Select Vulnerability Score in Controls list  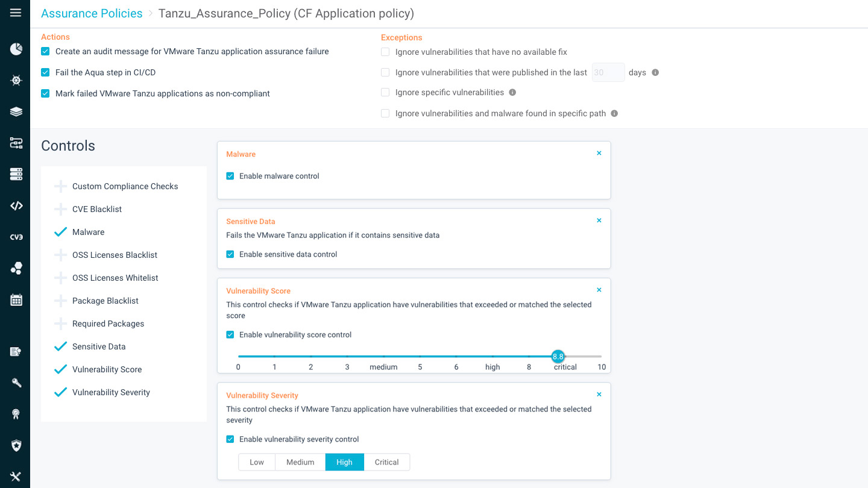tap(107, 369)
